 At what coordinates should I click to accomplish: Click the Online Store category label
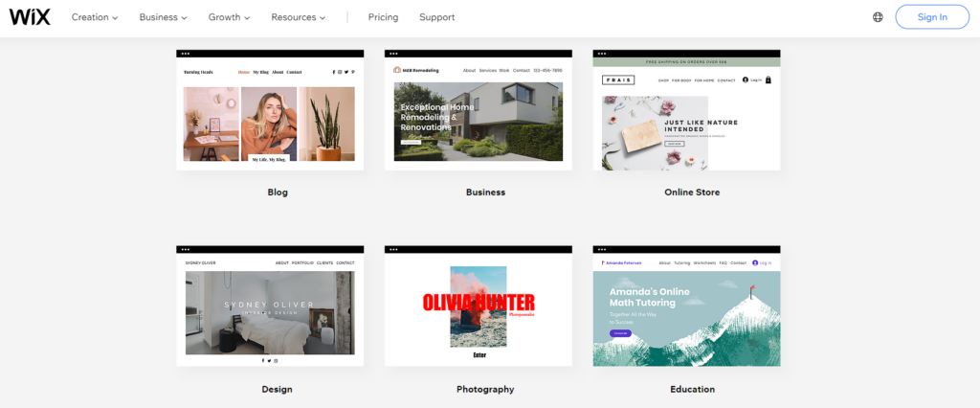tap(692, 193)
